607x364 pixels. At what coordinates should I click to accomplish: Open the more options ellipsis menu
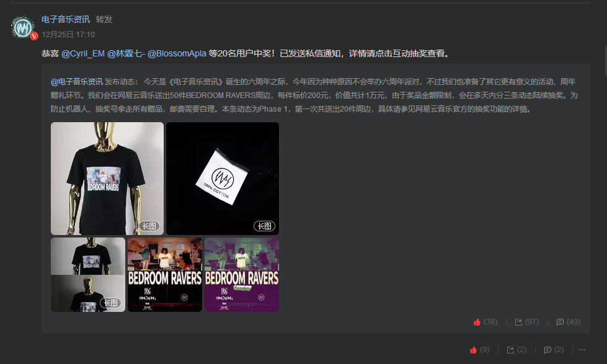click(x=582, y=350)
